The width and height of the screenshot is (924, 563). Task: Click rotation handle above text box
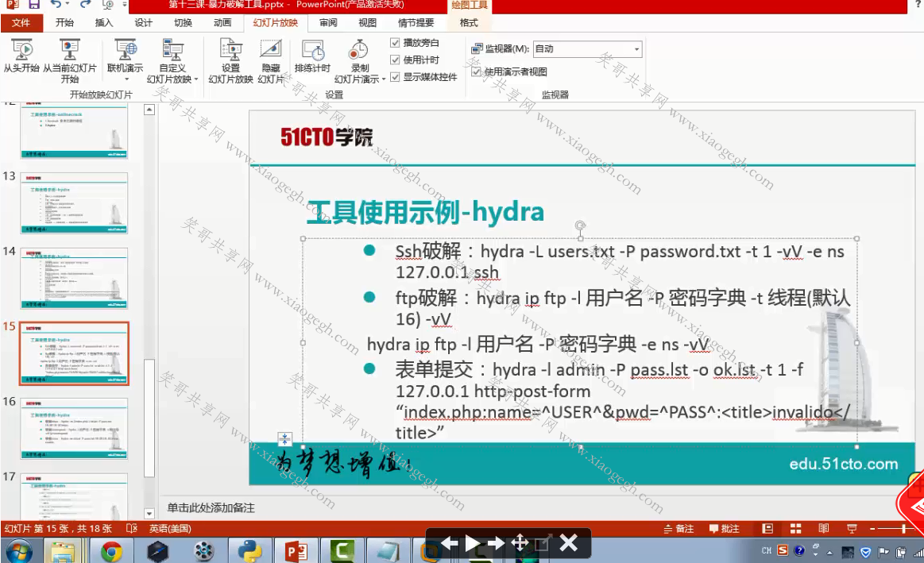coord(581,226)
